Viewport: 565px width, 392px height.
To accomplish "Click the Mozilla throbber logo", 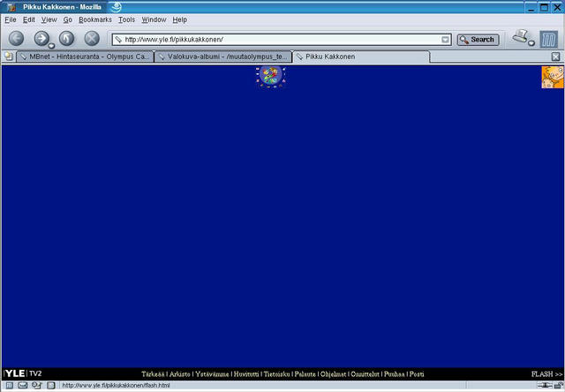I will [548, 39].
